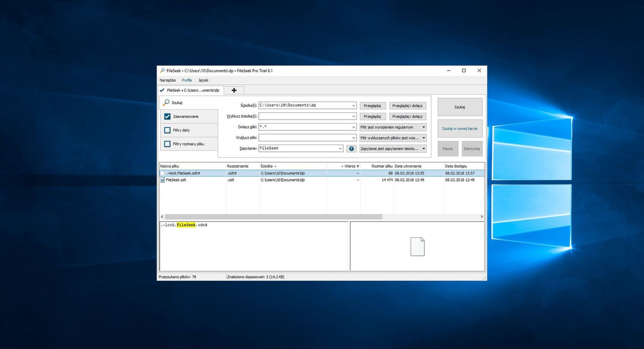Click the Szukaj sidebar label
The image size is (644, 349).
[x=177, y=103]
